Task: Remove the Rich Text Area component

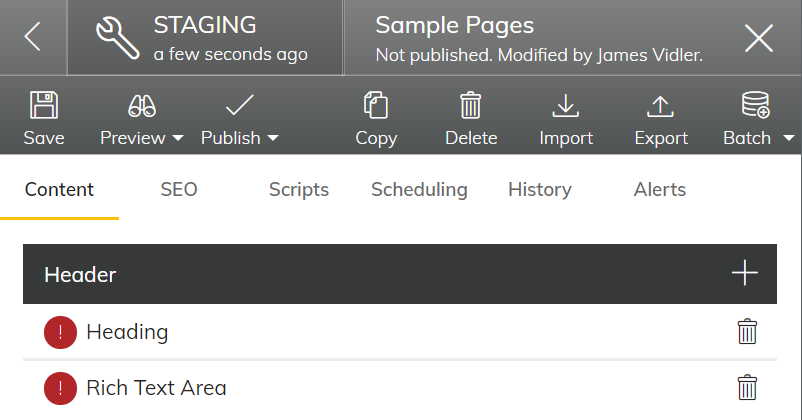Action: click(x=747, y=387)
